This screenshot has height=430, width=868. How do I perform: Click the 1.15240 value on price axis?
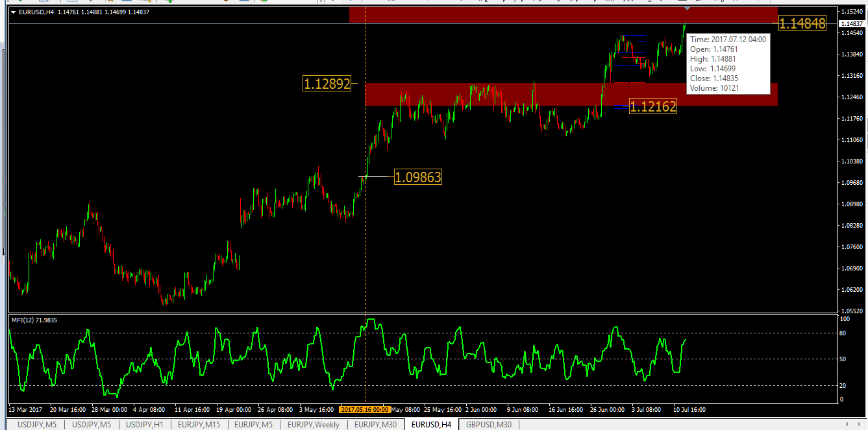tap(851, 12)
